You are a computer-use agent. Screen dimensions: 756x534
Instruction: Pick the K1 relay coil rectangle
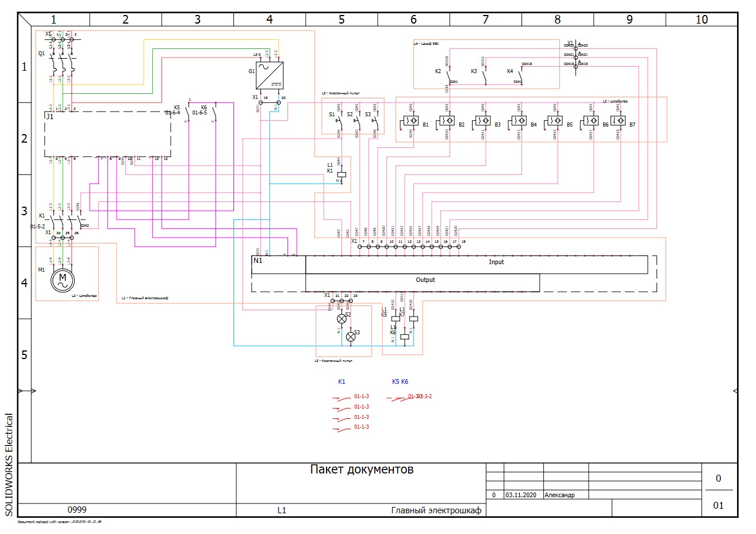(x=341, y=174)
